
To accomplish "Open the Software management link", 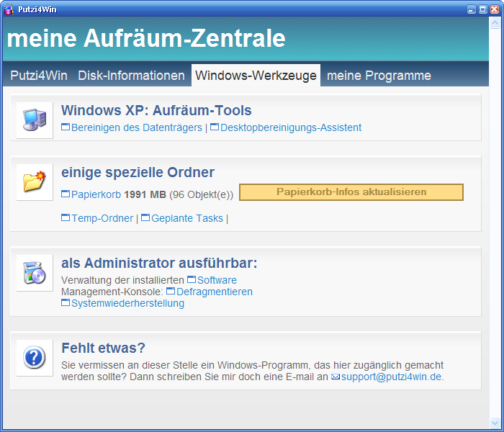I will coord(212,280).
